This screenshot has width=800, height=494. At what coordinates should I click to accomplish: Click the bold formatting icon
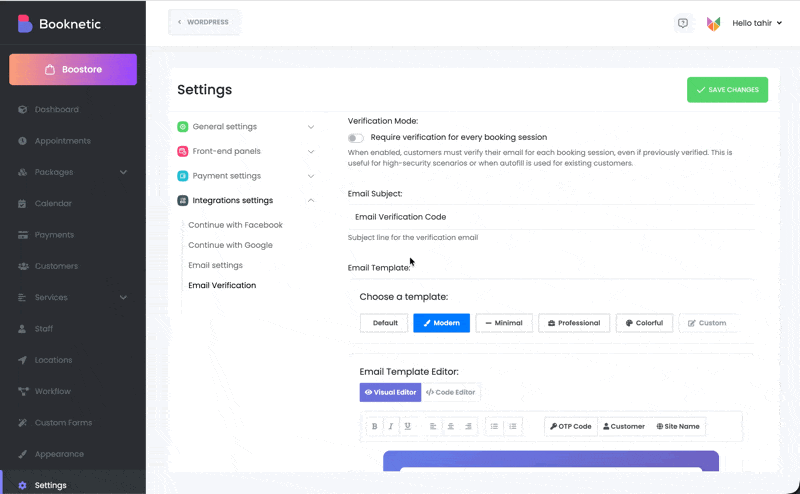pyautogui.click(x=375, y=426)
